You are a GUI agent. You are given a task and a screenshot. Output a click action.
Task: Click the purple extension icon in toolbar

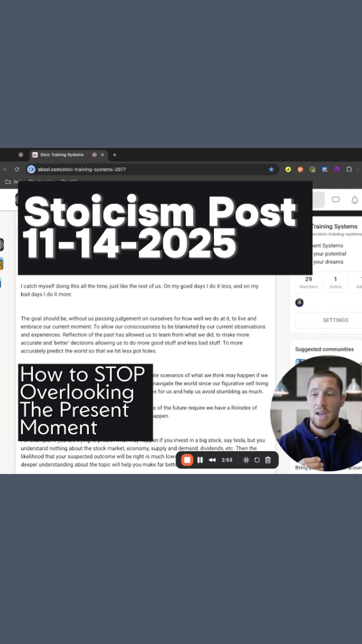pyautogui.click(x=337, y=170)
